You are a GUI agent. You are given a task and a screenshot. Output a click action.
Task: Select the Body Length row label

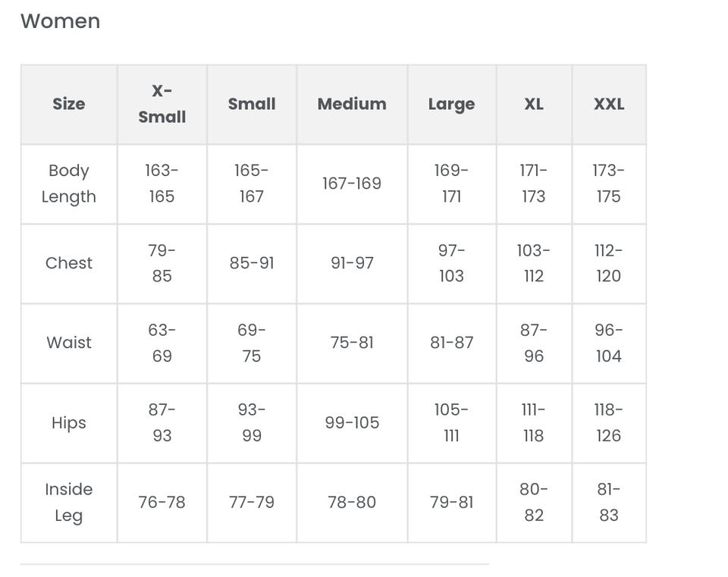[x=68, y=183]
